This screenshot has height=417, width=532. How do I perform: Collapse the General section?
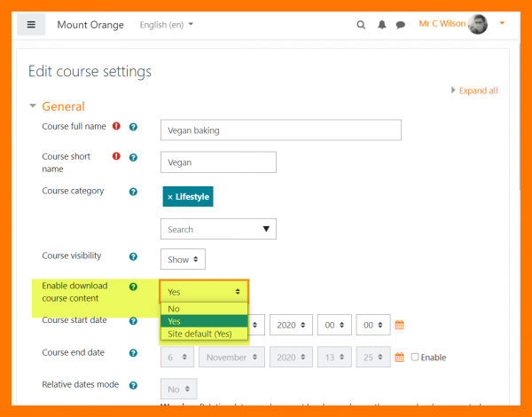point(34,106)
